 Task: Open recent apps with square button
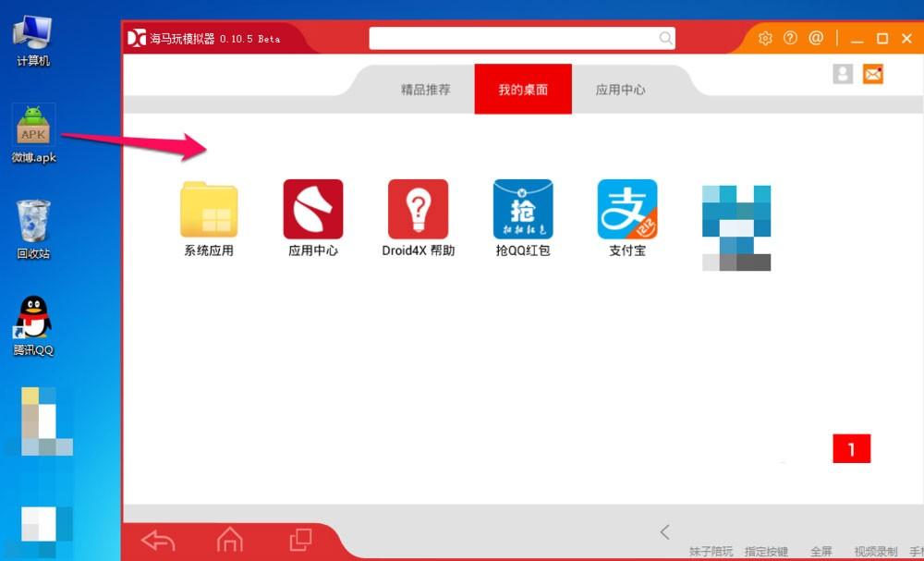click(300, 539)
